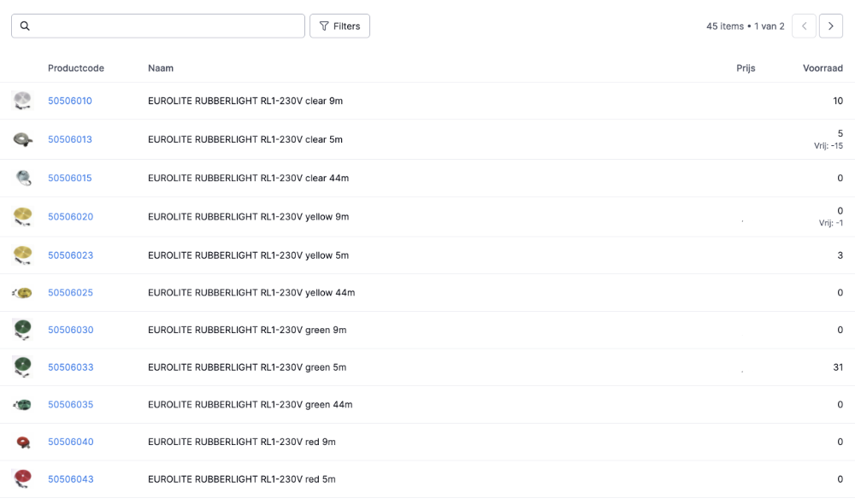
Task: Click thumbnail of green 5m rubberlight
Action: pyautogui.click(x=23, y=367)
